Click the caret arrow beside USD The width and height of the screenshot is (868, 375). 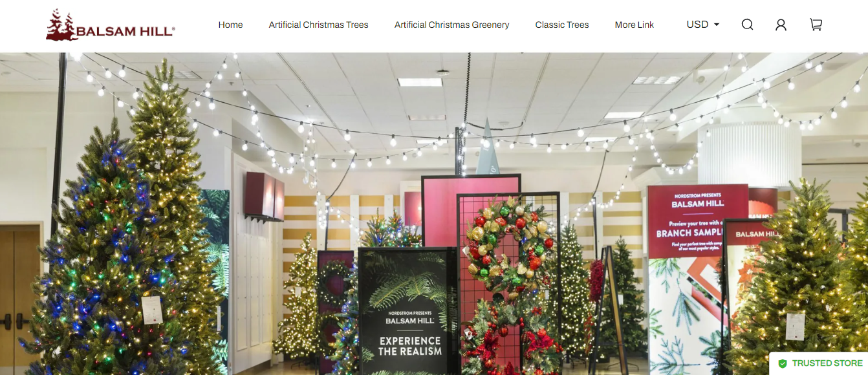[x=716, y=25]
